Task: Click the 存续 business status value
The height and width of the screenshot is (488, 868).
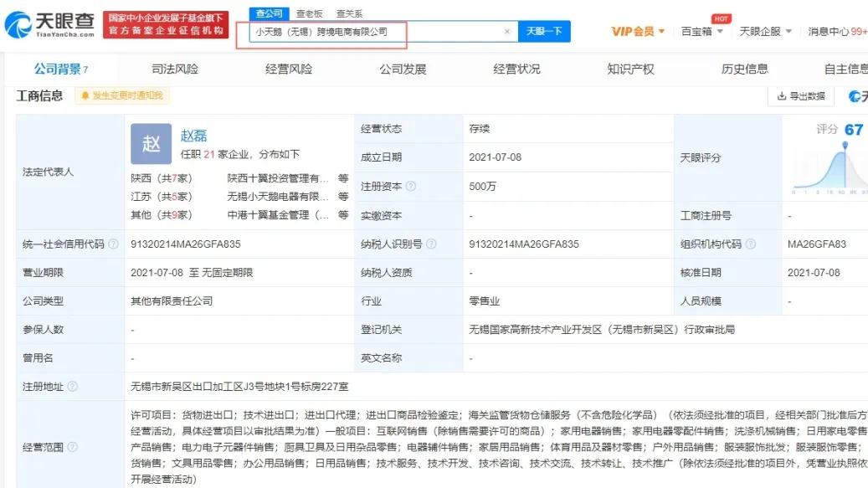Action: (x=480, y=128)
